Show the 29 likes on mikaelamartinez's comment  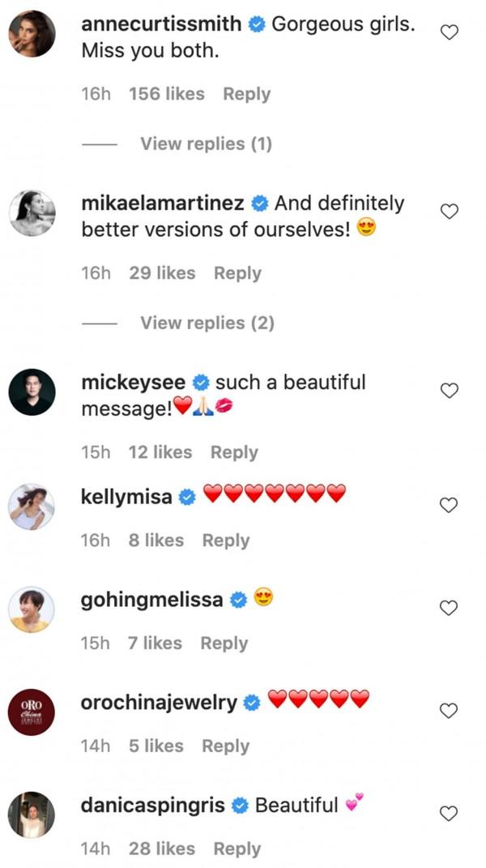(162, 273)
